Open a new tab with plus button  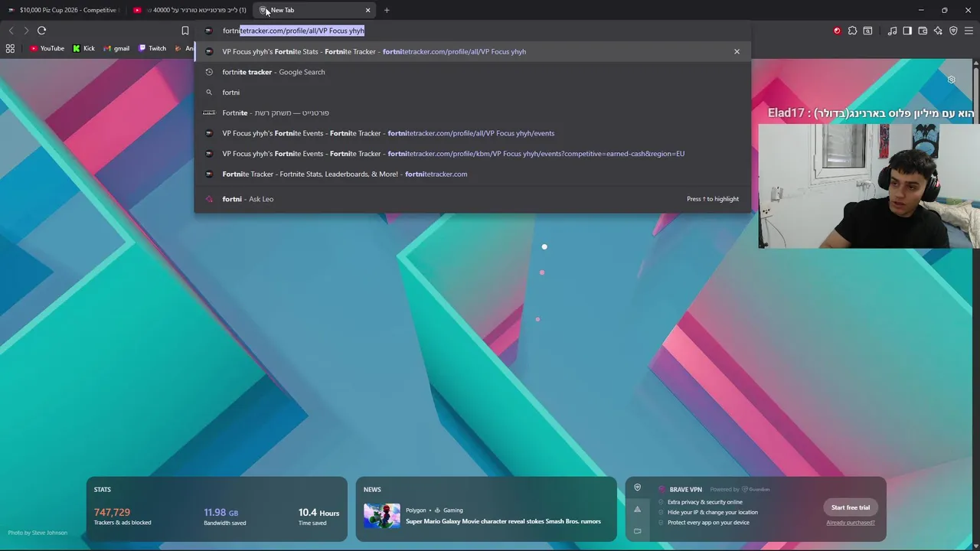click(x=387, y=10)
